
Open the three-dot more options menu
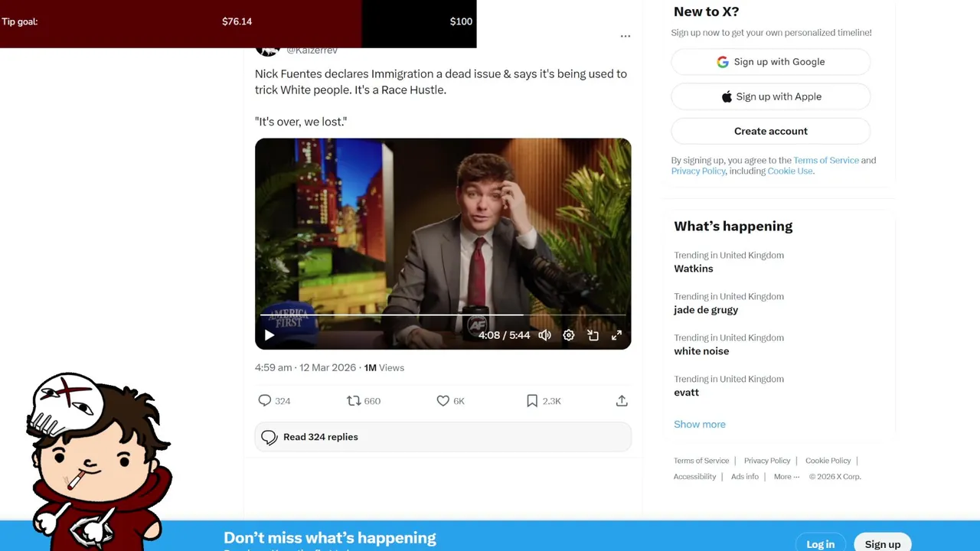(x=626, y=36)
